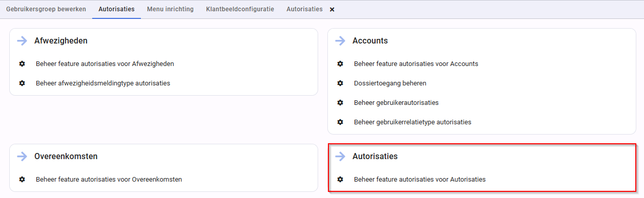Image resolution: width=644 pixels, height=198 pixels.
Task: Click gear icon for Beheer gebruikerrelatietype autorisaties
Action: pos(340,122)
